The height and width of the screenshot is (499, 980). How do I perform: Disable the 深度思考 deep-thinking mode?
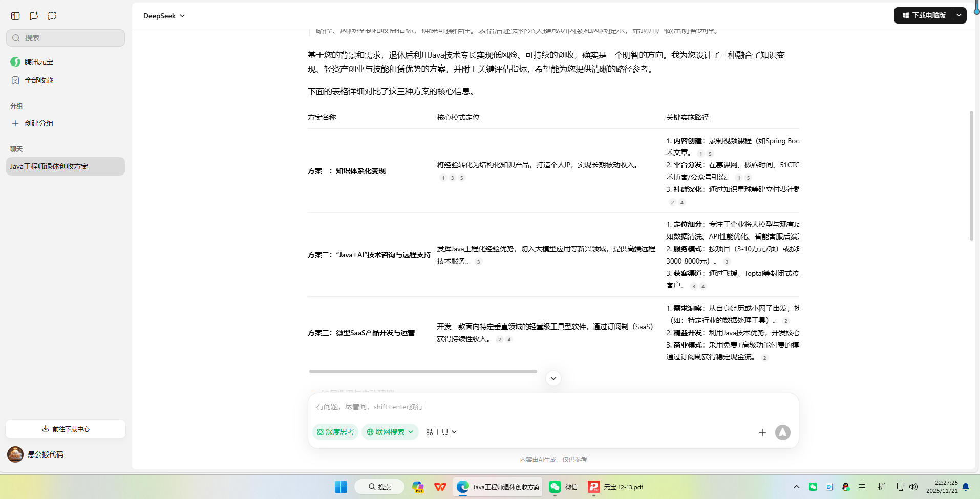click(335, 431)
